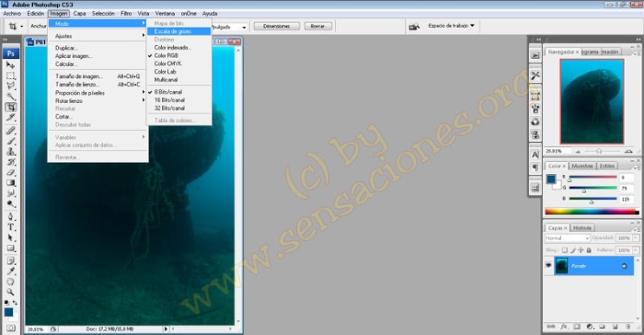This screenshot has height=335, width=644.
Task: Click the Borrar button
Action: point(317,26)
